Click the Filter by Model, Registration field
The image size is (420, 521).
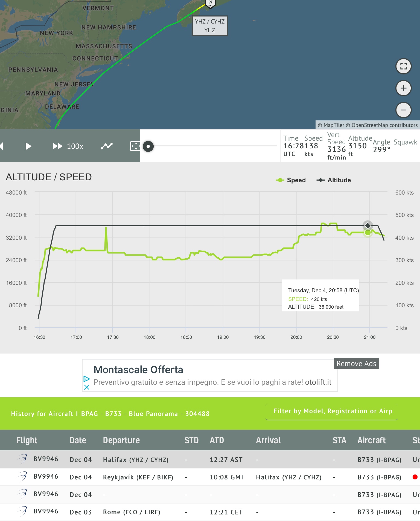pyautogui.click(x=332, y=411)
